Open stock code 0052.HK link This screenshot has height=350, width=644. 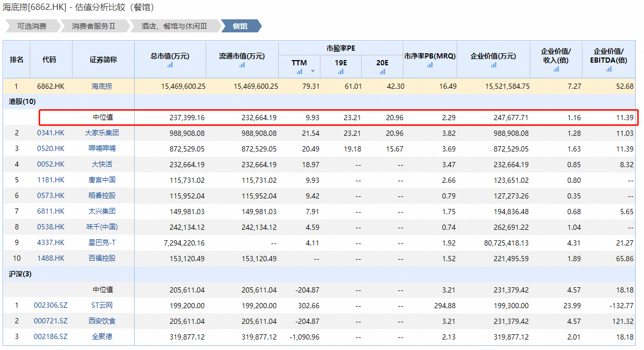pyautogui.click(x=51, y=164)
